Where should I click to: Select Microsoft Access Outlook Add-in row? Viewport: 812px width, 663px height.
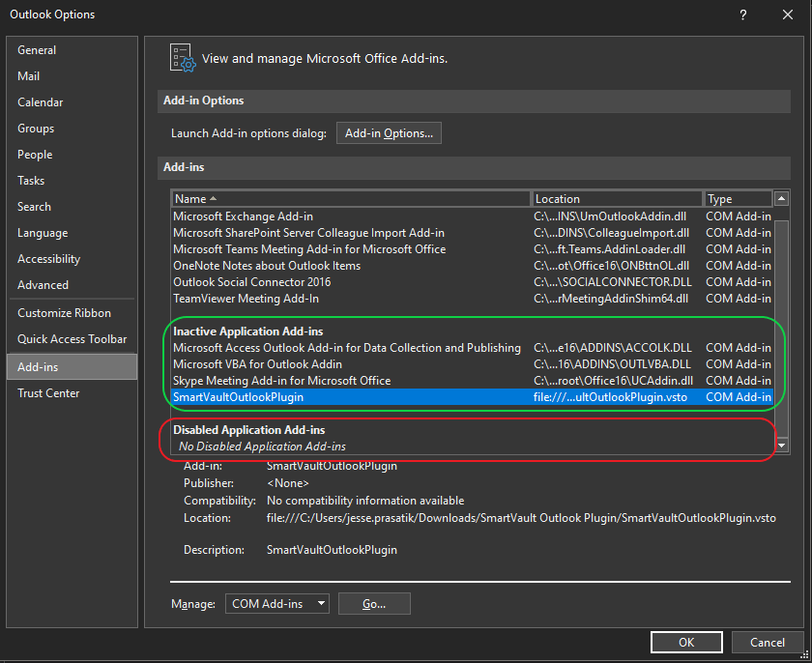click(x=473, y=348)
